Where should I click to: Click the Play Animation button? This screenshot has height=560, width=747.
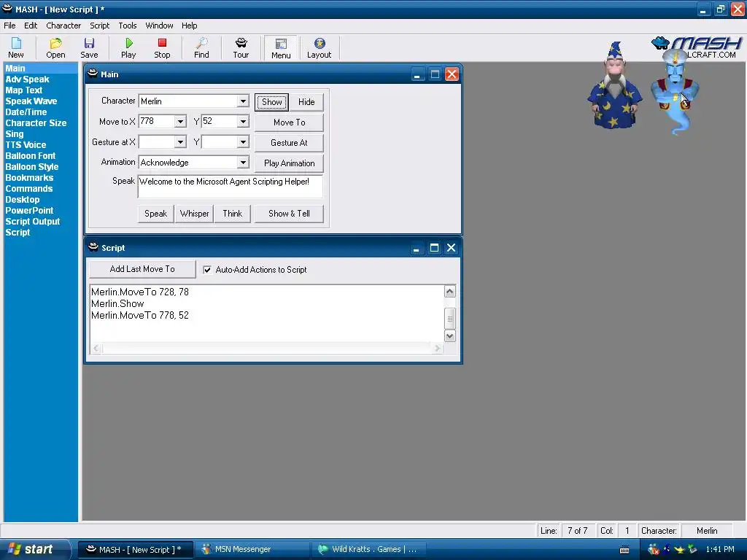289,163
